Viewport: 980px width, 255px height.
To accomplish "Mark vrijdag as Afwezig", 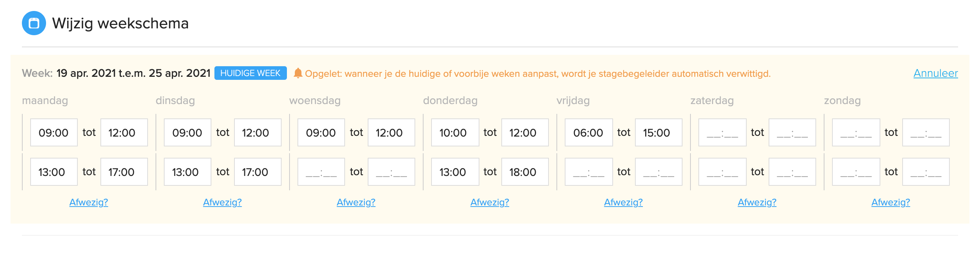I will click(623, 202).
